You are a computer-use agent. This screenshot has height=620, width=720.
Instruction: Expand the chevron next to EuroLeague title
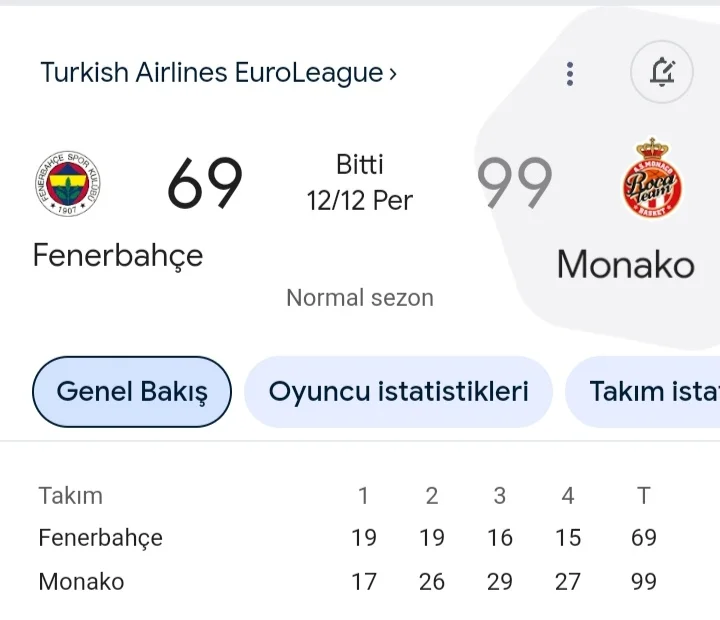393,73
